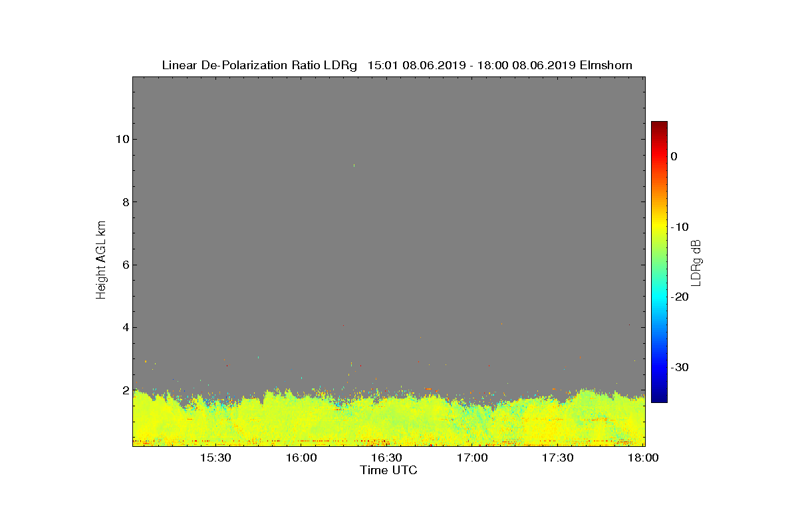The image size is (798, 532).
Task: Click the 17:30 time tick label
Action: click(558, 458)
